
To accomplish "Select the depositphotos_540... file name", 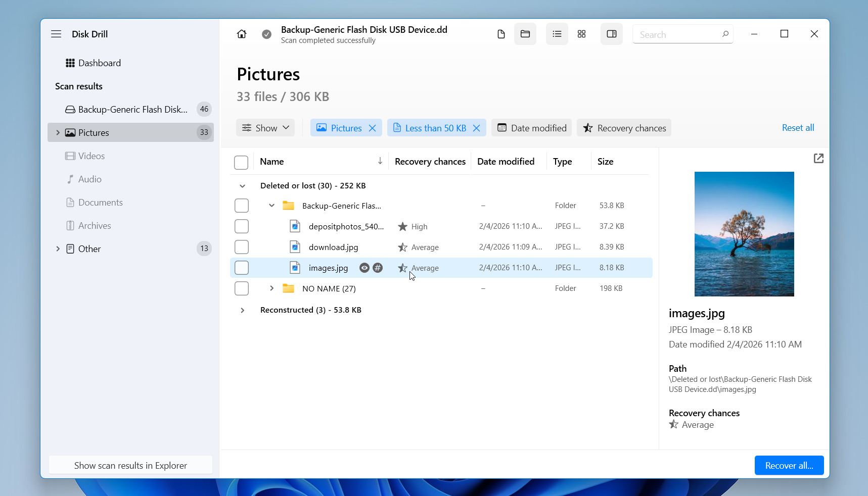I will tap(346, 226).
